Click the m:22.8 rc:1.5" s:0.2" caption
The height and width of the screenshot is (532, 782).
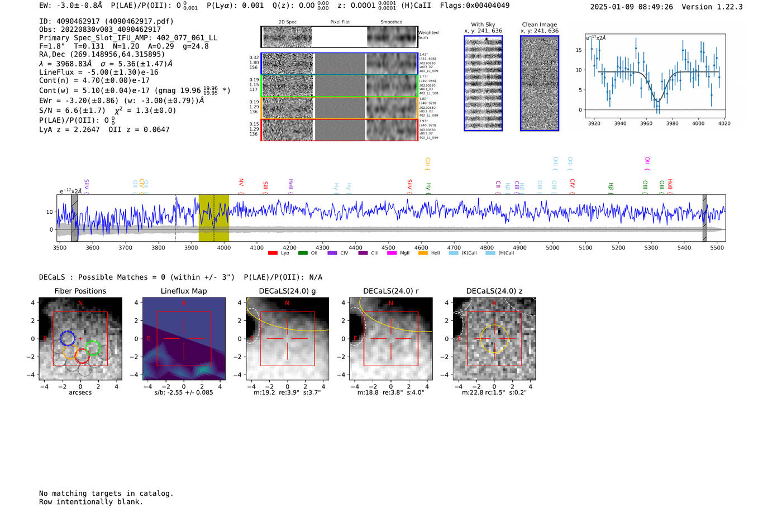coord(494,392)
